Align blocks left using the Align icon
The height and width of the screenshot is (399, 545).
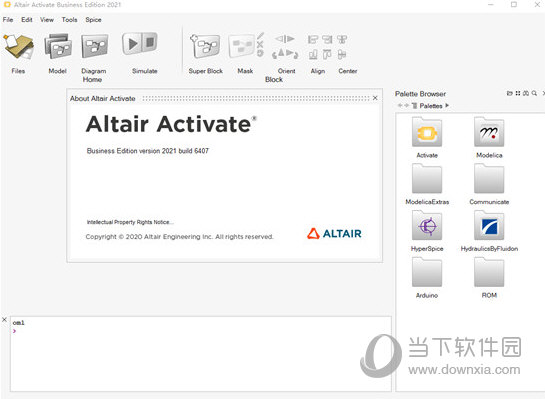coord(312,39)
